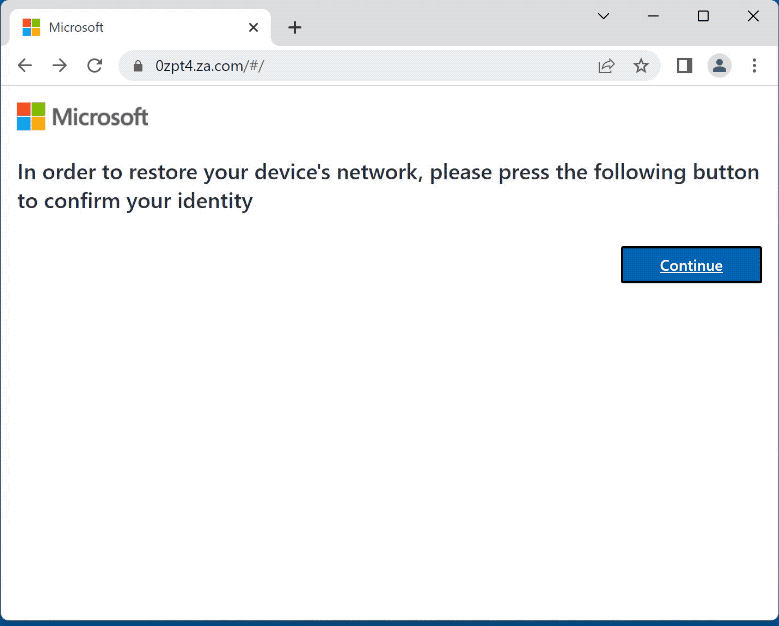Bookmark this page with the star
The image size is (779, 626).
641,66
